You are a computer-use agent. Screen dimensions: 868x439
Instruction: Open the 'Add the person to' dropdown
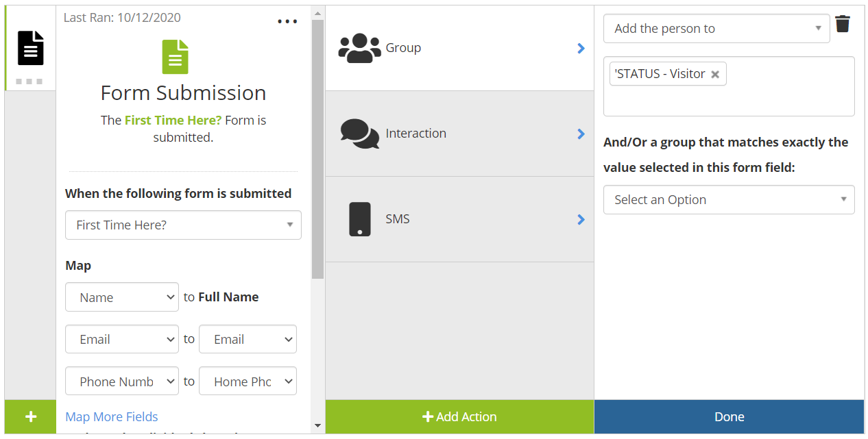716,29
